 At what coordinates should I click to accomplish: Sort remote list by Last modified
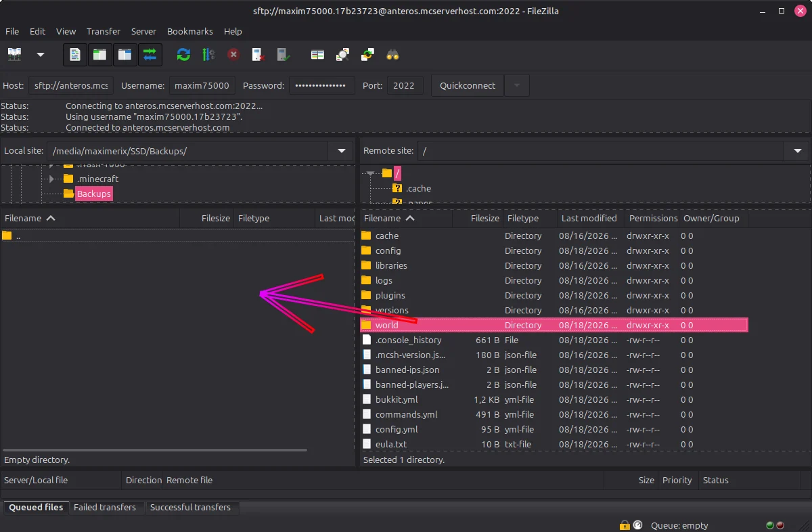tap(590, 218)
